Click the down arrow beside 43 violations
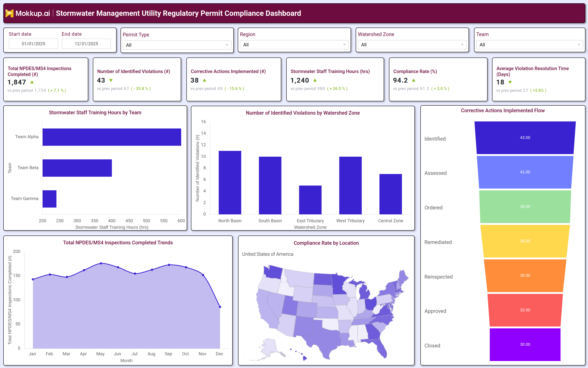 click(111, 80)
